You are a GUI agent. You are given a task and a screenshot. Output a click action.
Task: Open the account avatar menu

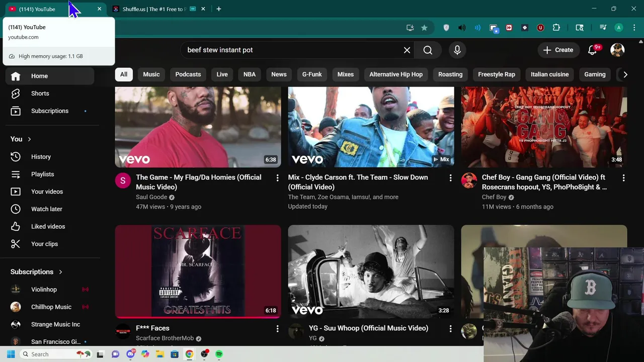coord(617,50)
